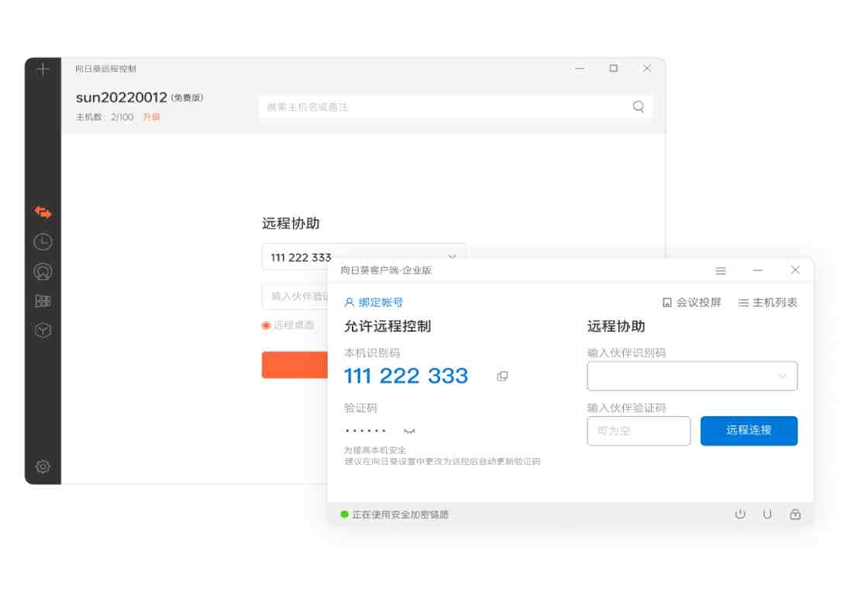The height and width of the screenshot is (589, 868).
Task: Open 会议投屏 meeting screen cast
Action: tap(691, 302)
